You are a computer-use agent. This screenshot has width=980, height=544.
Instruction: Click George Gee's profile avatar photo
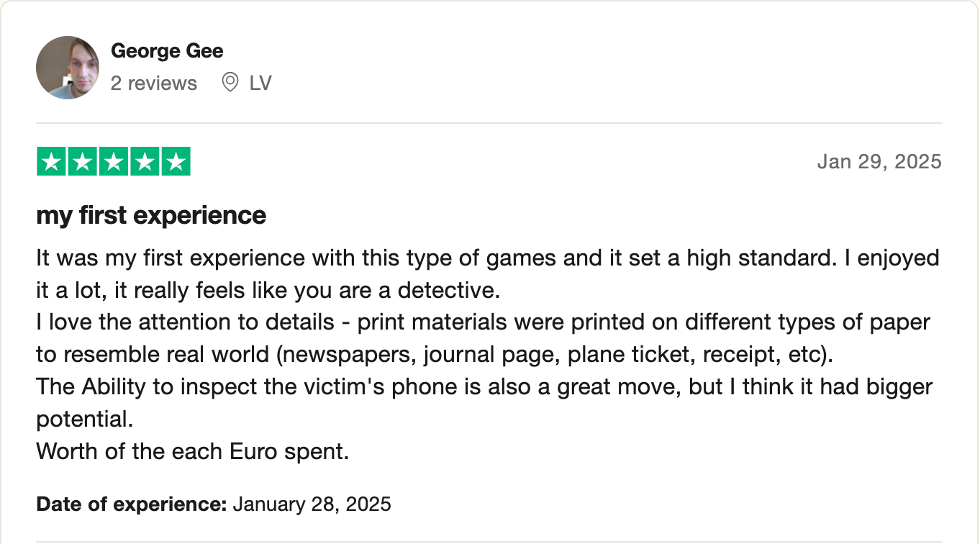tap(68, 68)
